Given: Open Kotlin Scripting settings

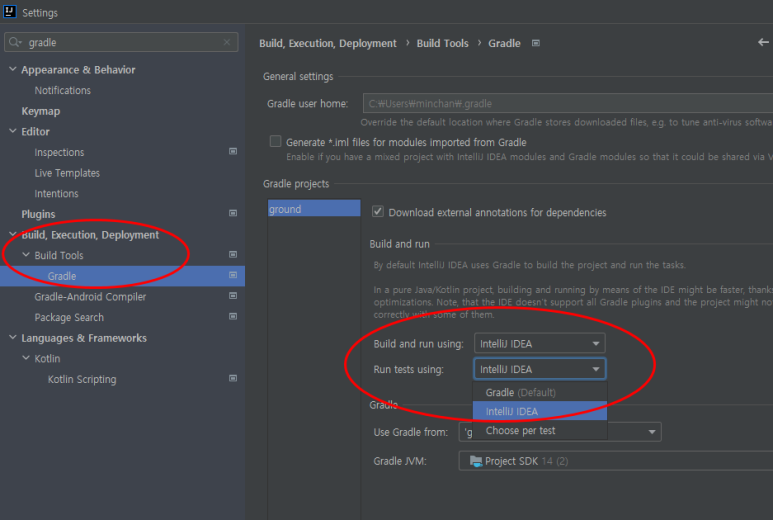Looking at the screenshot, I should pos(82,380).
